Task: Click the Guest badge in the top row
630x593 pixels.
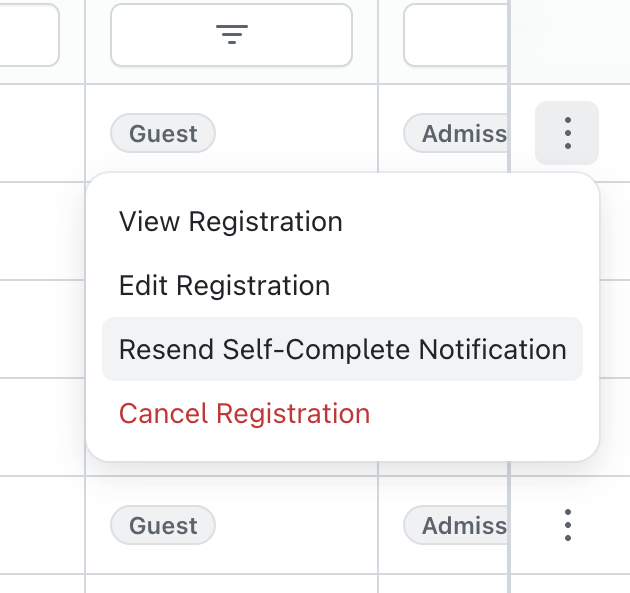Action: (163, 133)
